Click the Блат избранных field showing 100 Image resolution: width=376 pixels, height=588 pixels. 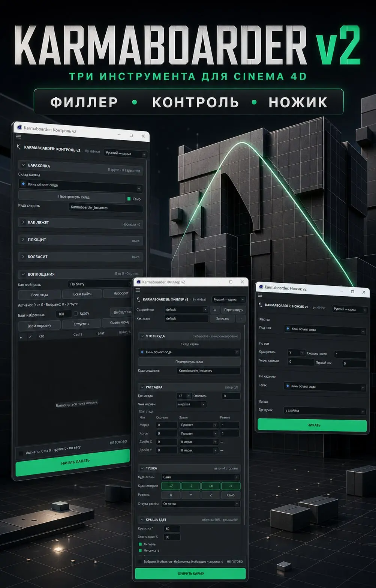point(63,314)
